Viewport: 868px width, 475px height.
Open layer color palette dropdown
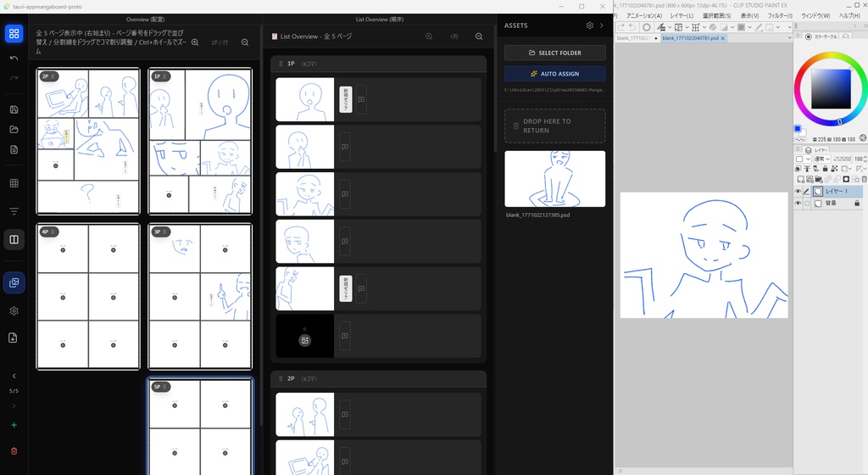(x=803, y=159)
